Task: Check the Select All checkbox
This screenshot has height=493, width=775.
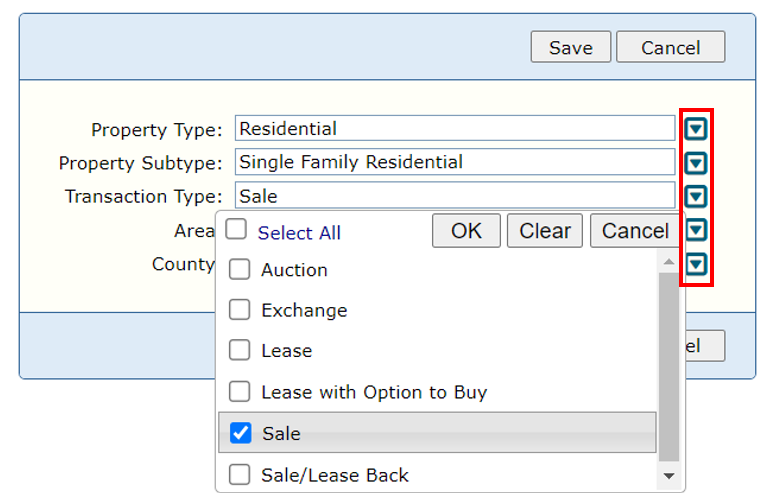Action: (x=236, y=231)
